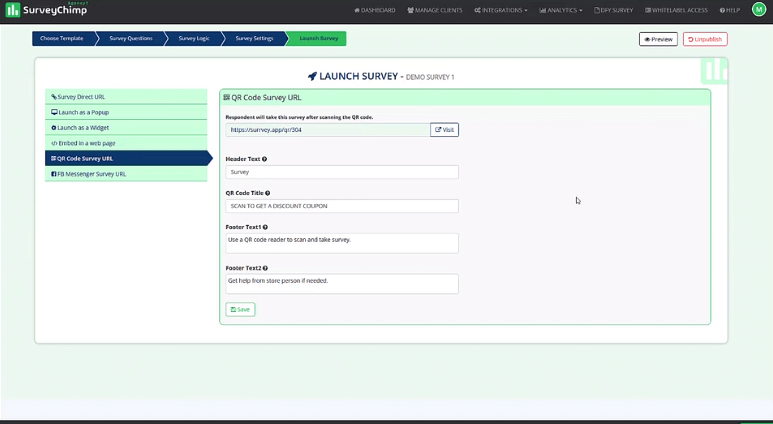Go to Manage Clients
This screenshot has width=773, height=424.
pos(435,10)
